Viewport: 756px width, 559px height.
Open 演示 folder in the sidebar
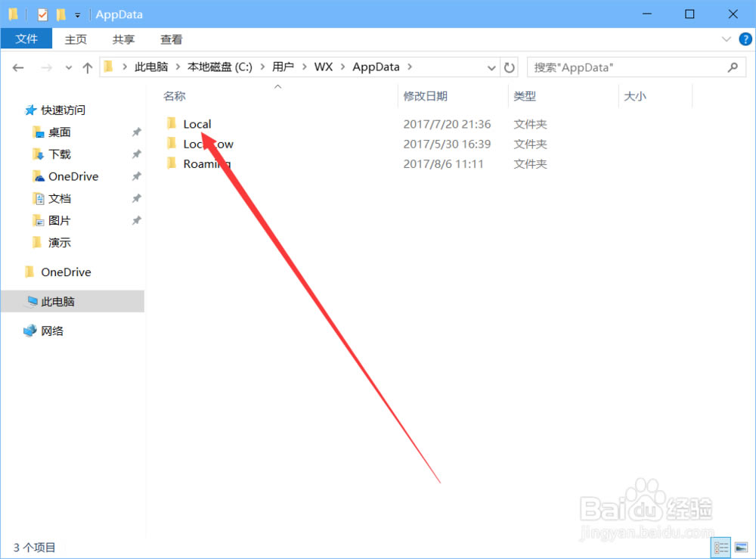tap(59, 243)
